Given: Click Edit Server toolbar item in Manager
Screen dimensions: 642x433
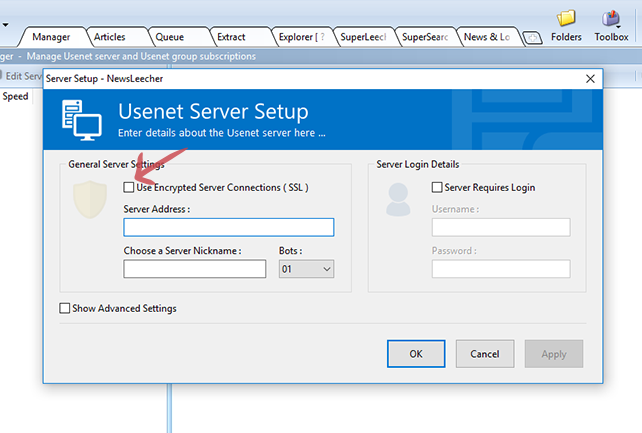Looking at the screenshot, I should coord(21,76).
